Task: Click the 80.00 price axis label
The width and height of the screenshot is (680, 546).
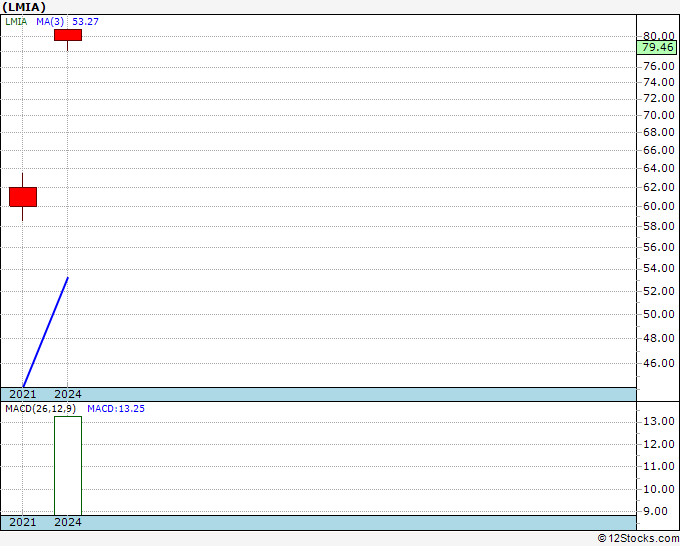Action: [659, 36]
